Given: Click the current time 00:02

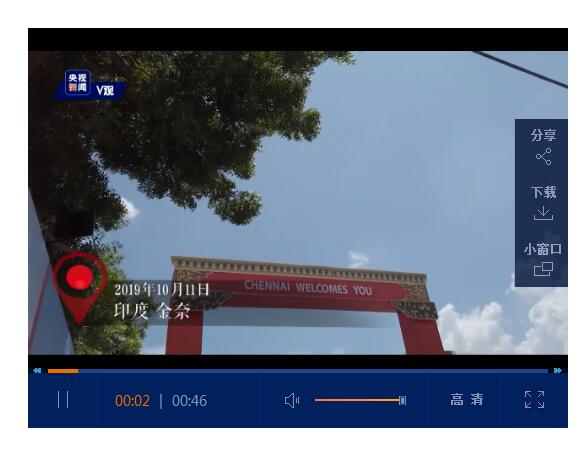Looking at the screenshot, I should 133,401.
